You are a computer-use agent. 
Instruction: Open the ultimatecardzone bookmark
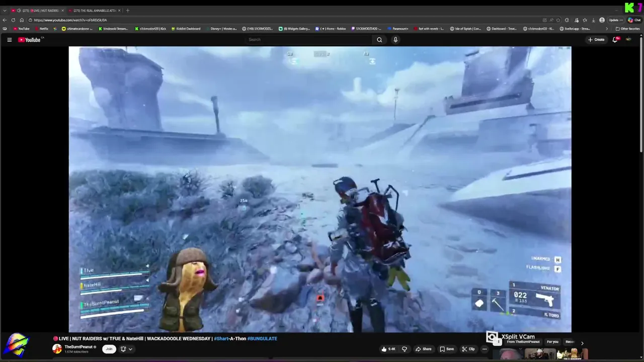[77, 29]
